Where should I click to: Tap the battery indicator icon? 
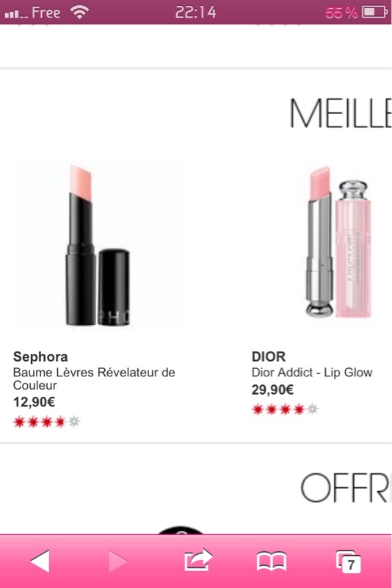pos(374,12)
